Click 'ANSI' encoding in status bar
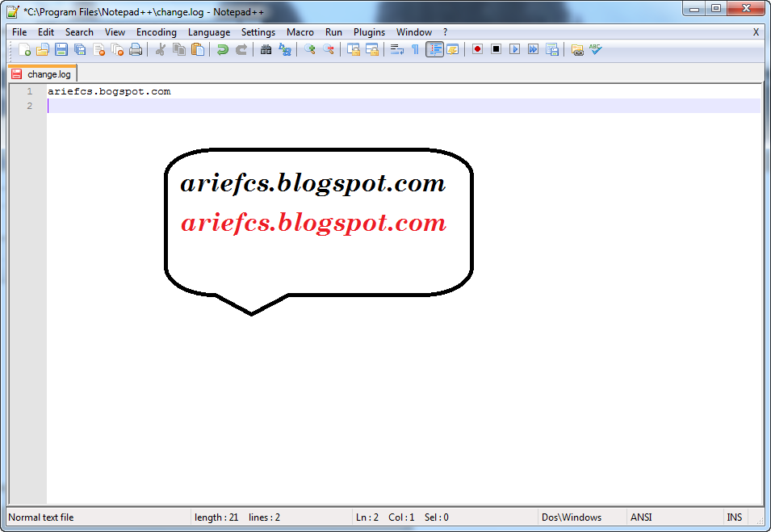This screenshot has width=771, height=532. coord(641,517)
